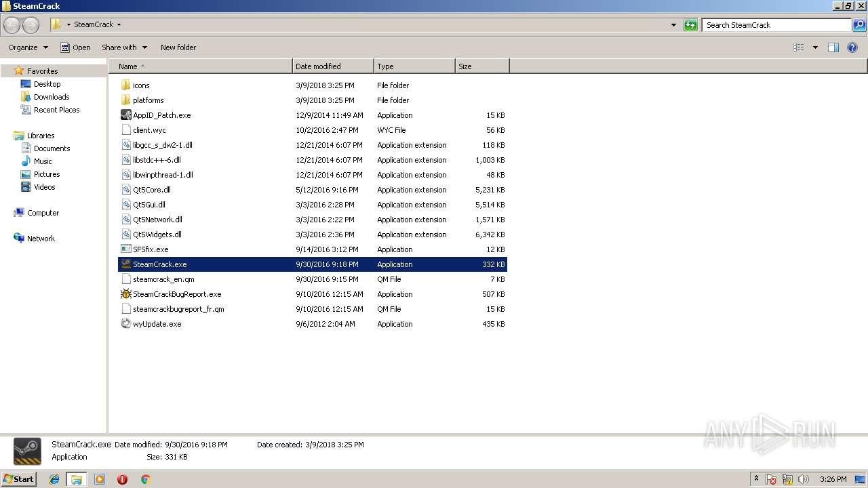The image size is (868, 488).
Task: Launch Internet Explorer from taskbar
Action: pyautogui.click(x=54, y=479)
